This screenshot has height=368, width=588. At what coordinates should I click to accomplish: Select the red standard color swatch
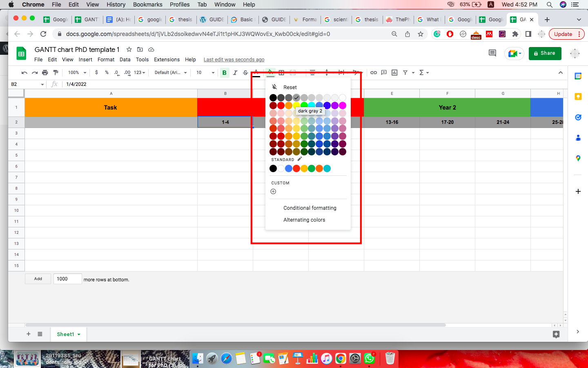pyautogui.click(x=296, y=168)
